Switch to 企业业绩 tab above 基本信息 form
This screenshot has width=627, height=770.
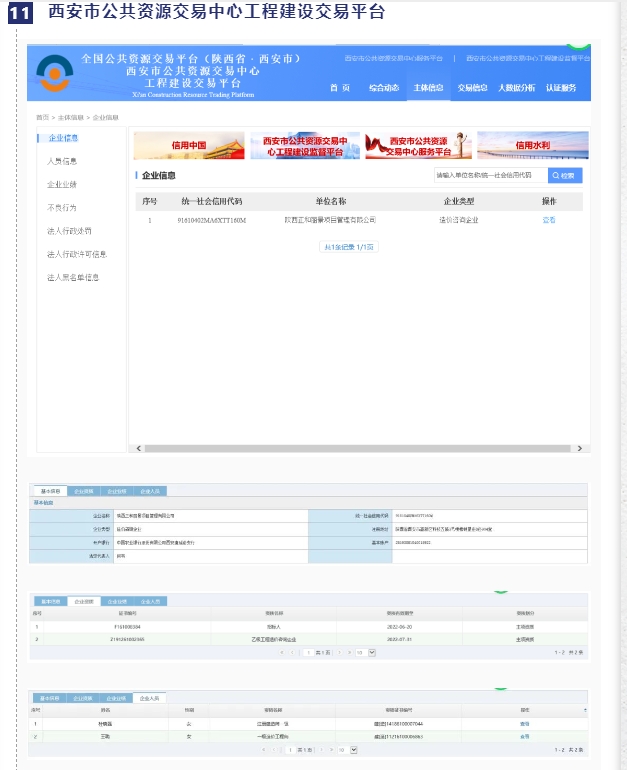117,491
